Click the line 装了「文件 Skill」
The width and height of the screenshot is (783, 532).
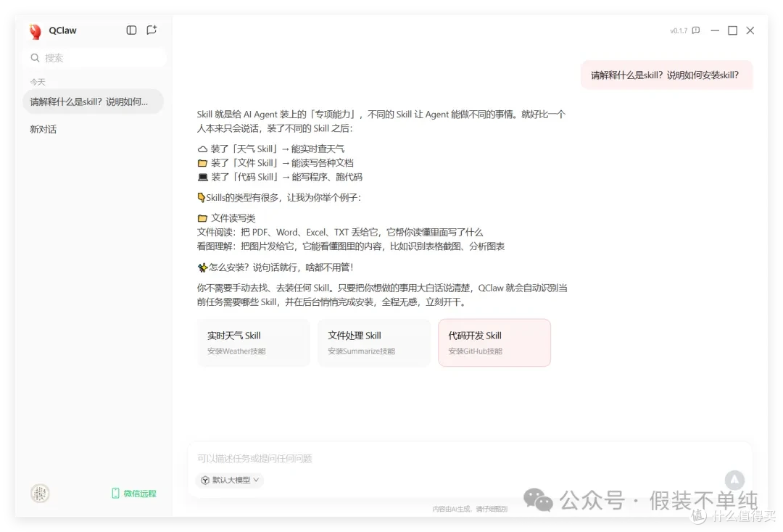tap(275, 162)
